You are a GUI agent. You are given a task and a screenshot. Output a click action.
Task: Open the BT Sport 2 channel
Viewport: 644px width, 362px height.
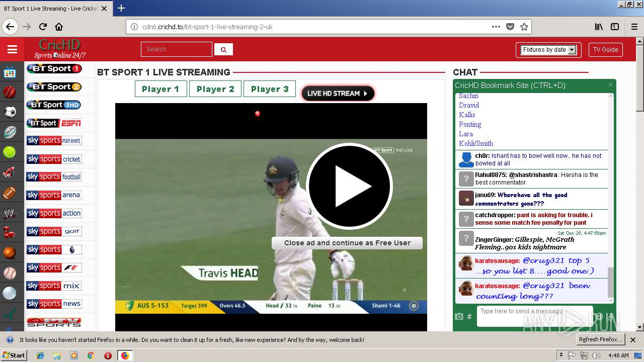(54, 86)
